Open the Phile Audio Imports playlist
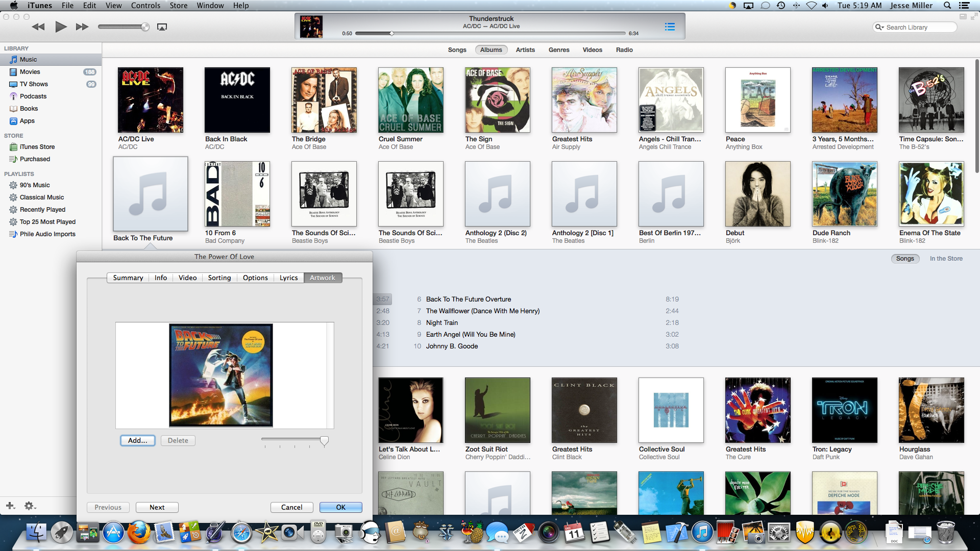Screen dimensions: 980x551 point(51,234)
